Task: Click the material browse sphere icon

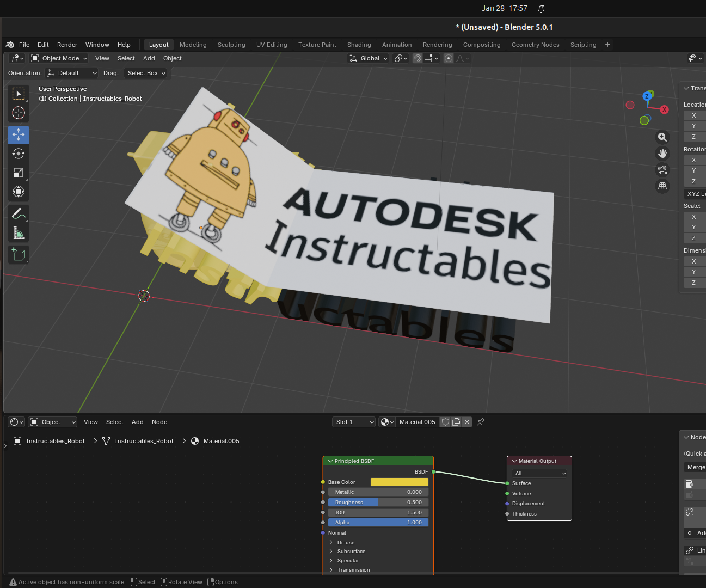Action: 387,422
